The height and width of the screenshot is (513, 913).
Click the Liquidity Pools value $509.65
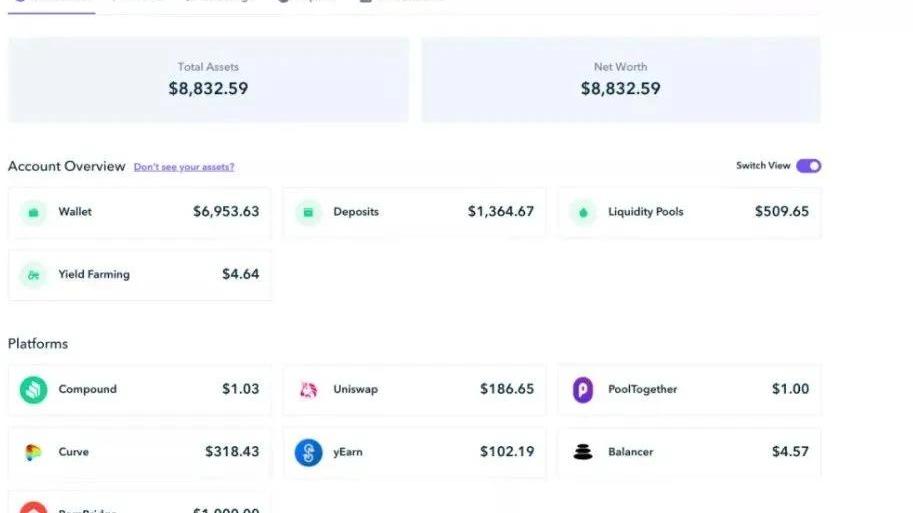782,212
